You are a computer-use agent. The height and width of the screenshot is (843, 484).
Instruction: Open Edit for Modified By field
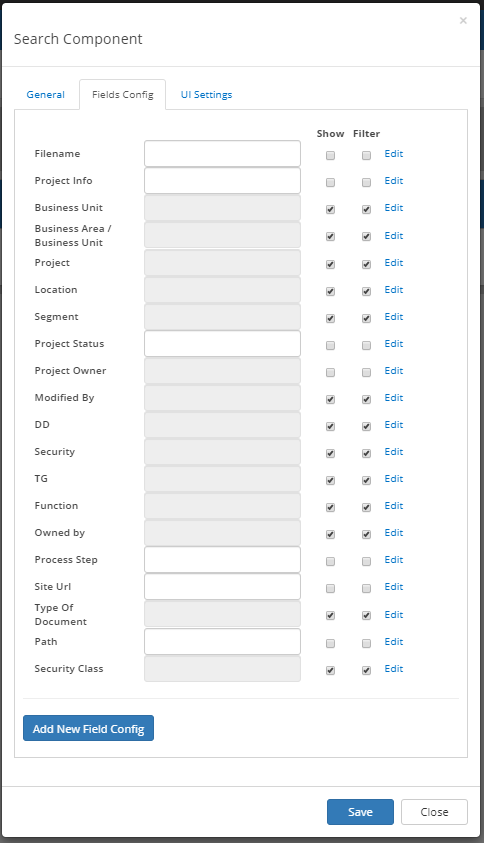(x=394, y=398)
